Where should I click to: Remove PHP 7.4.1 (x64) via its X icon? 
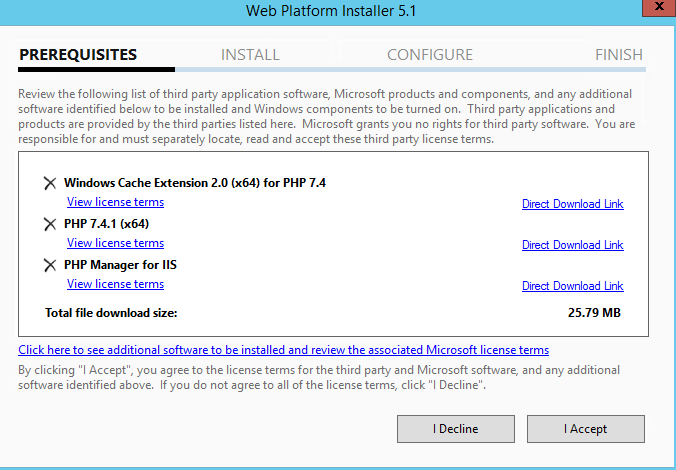point(50,224)
